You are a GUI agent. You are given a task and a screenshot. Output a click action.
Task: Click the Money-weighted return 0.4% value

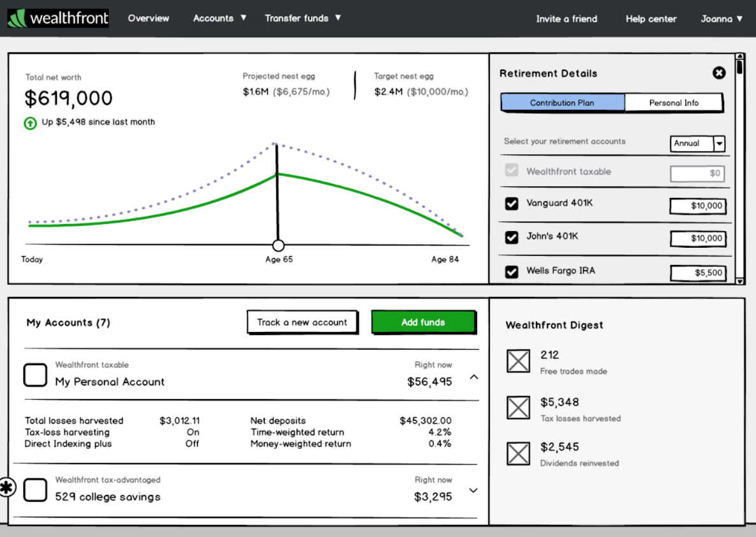[x=440, y=444]
